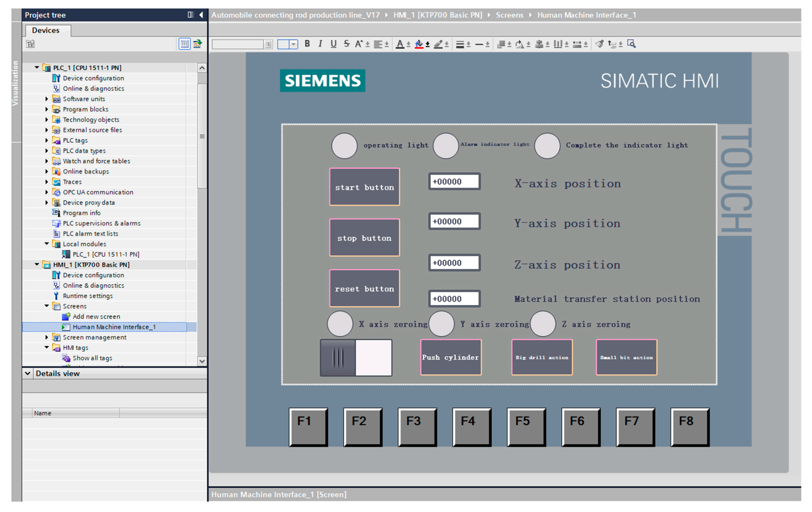Image resolution: width=812 pixels, height=512 pixels.
Task: Open the font size dropdown
Action: (x=293, y=44)
